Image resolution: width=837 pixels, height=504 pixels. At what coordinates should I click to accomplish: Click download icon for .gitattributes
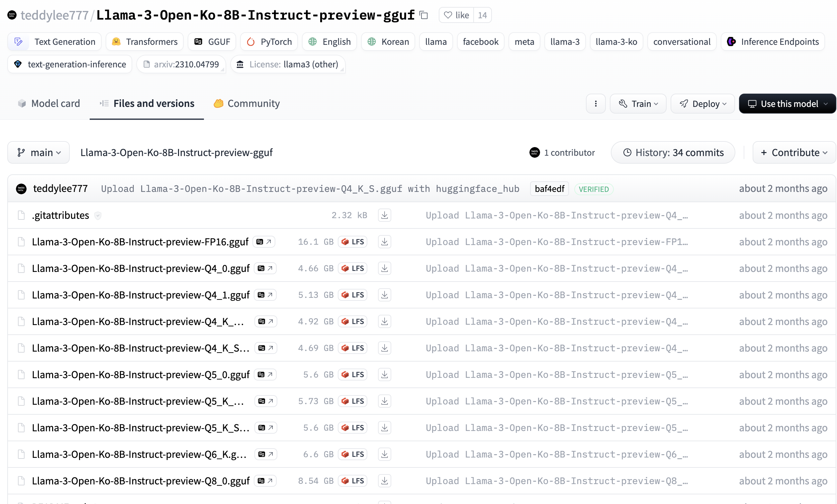[x=384, y=215]
